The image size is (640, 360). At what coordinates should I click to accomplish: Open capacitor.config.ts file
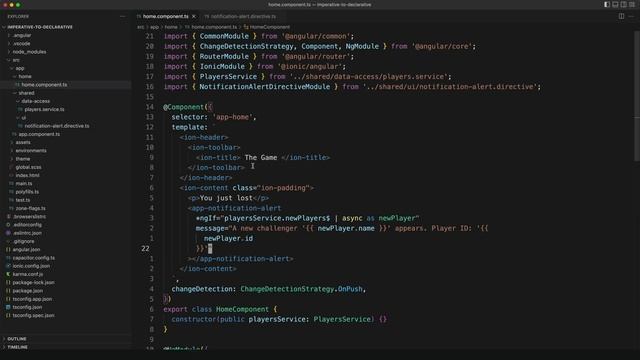pyautogui.click(x=33, y=258)
